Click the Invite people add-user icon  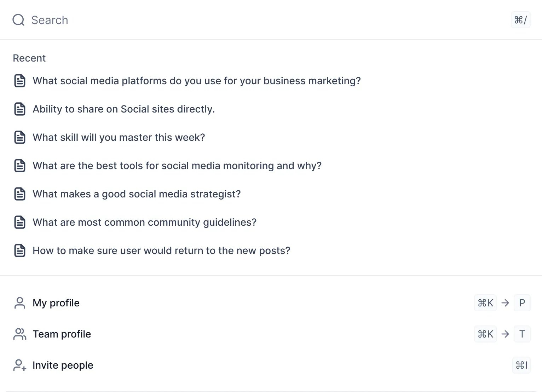click(x=20, y=365)
